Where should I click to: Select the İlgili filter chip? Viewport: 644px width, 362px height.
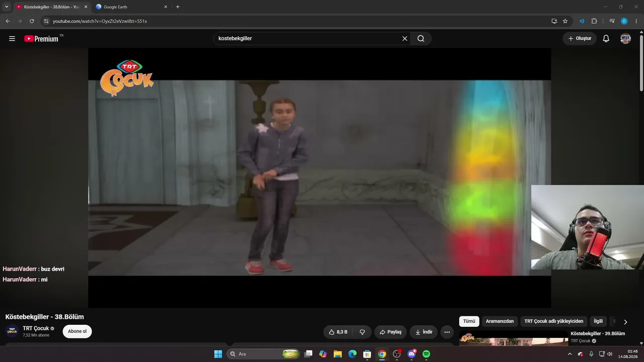(x=598, y=321)
